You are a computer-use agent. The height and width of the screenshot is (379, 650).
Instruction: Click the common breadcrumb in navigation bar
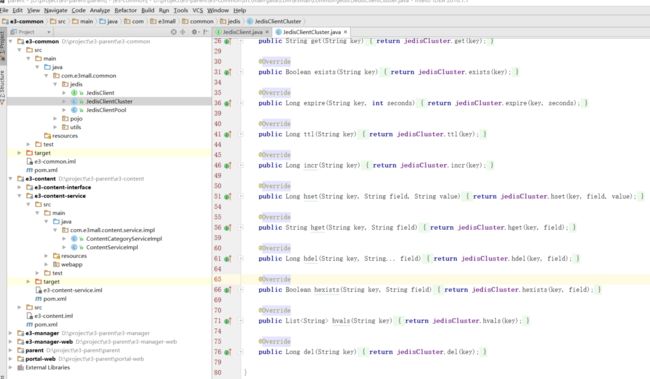coord(199,21)
